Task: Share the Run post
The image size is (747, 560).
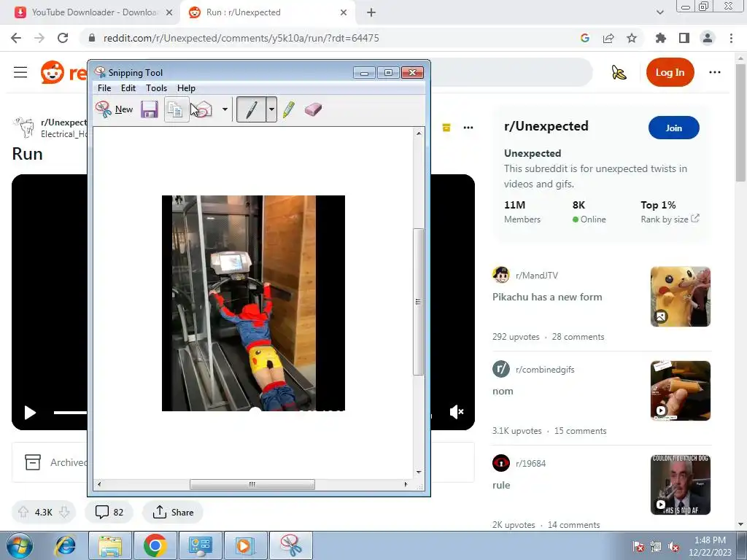Action: tap(173, 512)
